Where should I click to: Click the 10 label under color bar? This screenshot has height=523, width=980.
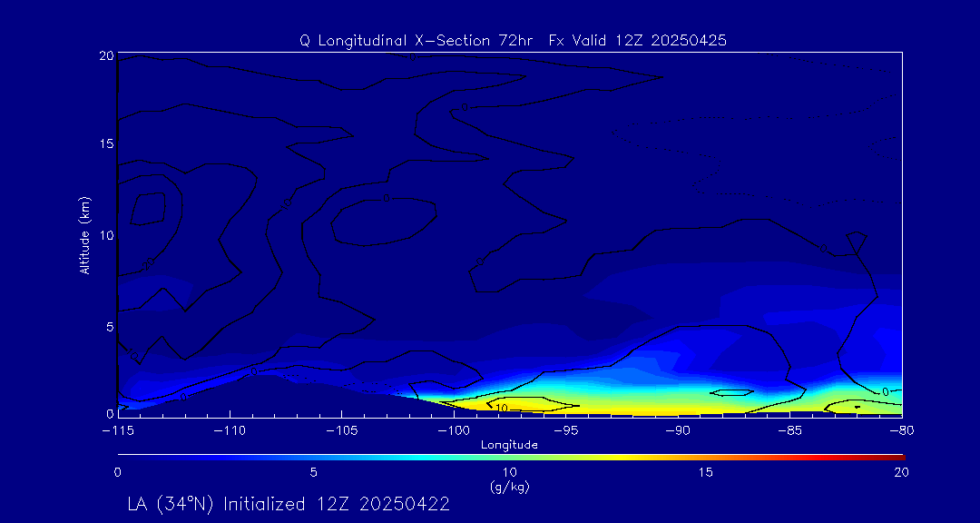[509, 473]
